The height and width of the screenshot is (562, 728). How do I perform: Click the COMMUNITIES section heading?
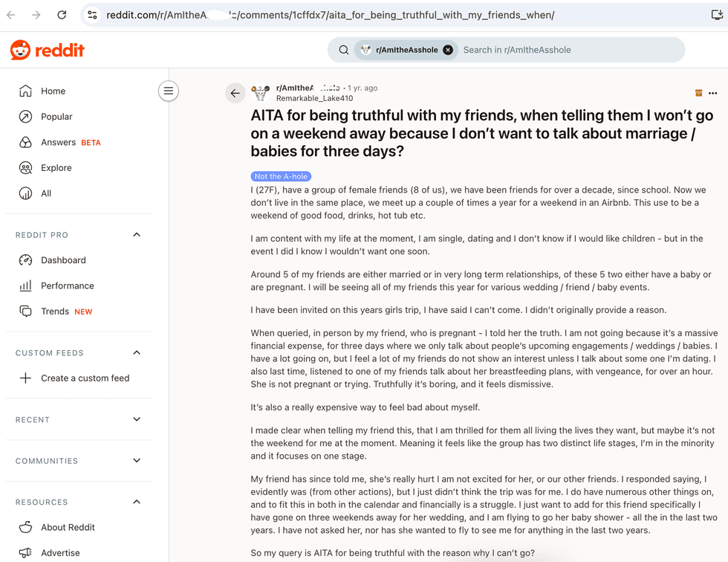47,461
